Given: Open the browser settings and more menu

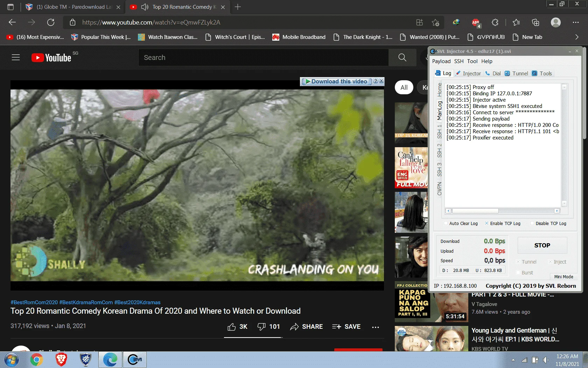Looking at the screenshot, I should click(576, 22).
